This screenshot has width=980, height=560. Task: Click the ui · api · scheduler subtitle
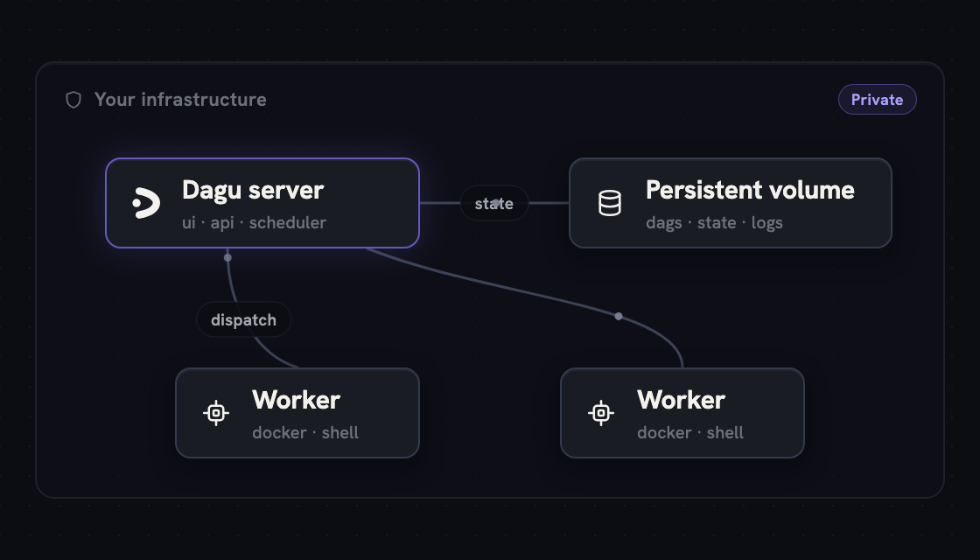tap(255, 222)
